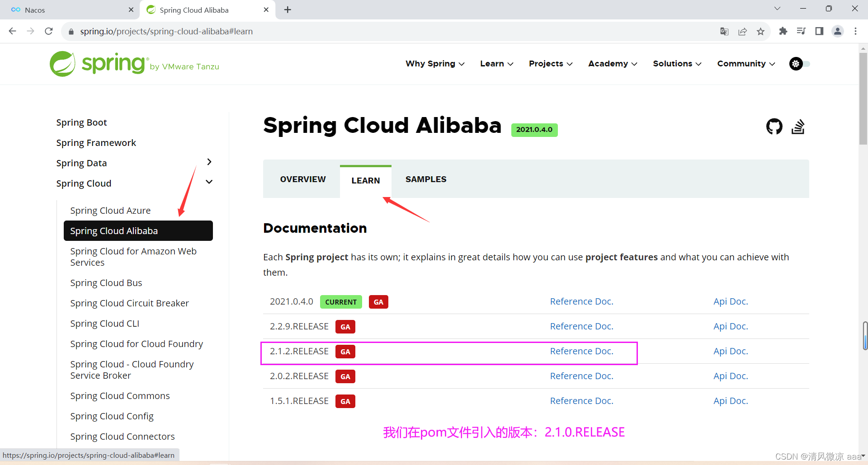The height and width of the screenshot is (465, 868).
Task: Open the tab search dropdown arrow
Action: 777,9
